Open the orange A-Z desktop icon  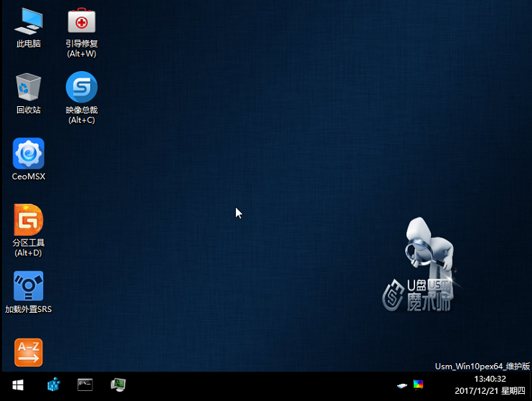29,352
